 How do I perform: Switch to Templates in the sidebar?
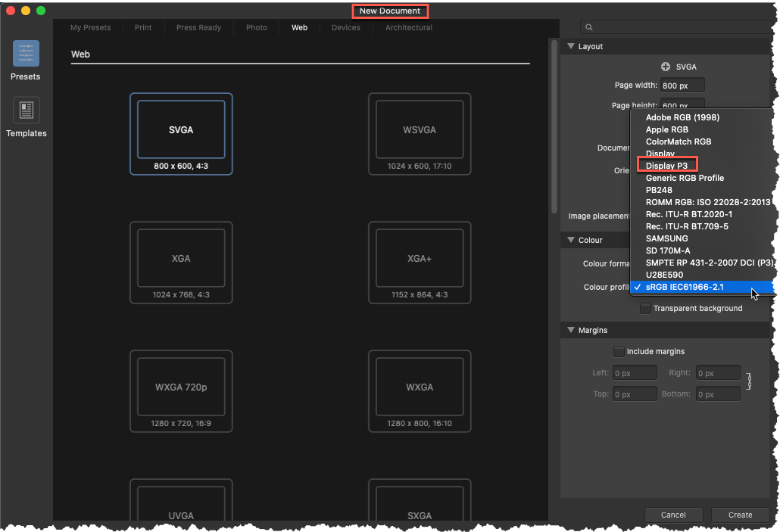26,117
